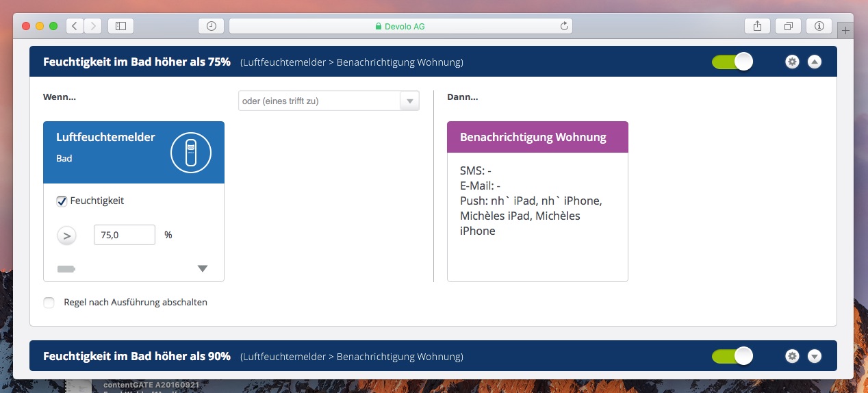This screenshot has width=868, height=393.
Task: Click 'Feuchtigkeit im Bad höher als 75%' title
Action: point(137,62)
